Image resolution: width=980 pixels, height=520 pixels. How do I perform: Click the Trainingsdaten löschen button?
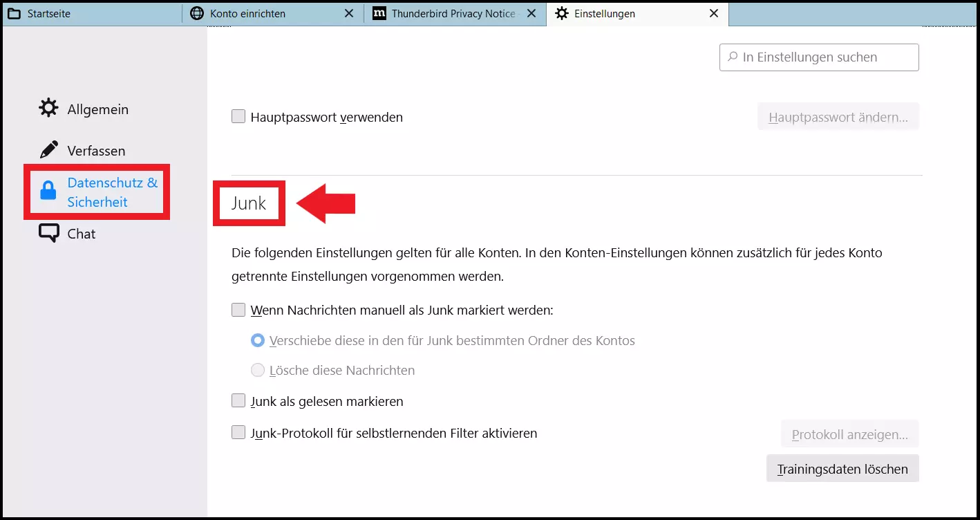842,469
